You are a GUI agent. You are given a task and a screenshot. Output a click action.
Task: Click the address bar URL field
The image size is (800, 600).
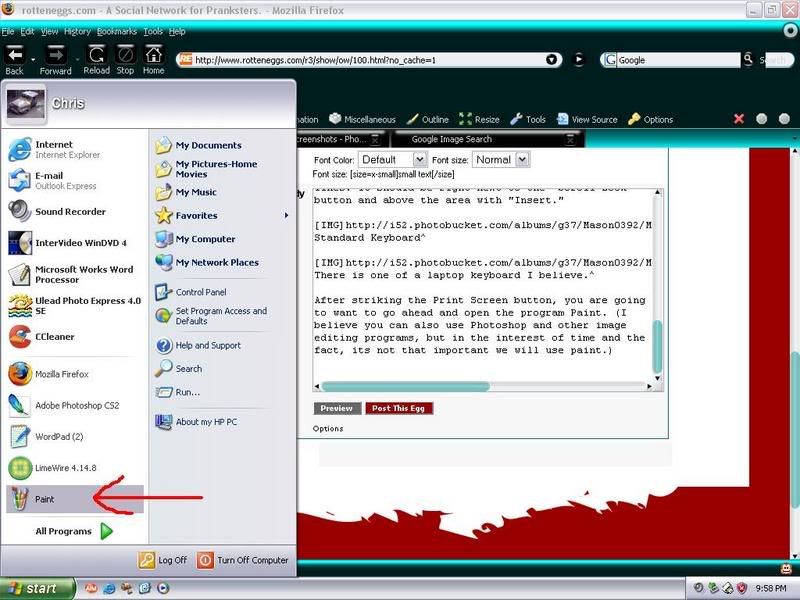point(368,60)
